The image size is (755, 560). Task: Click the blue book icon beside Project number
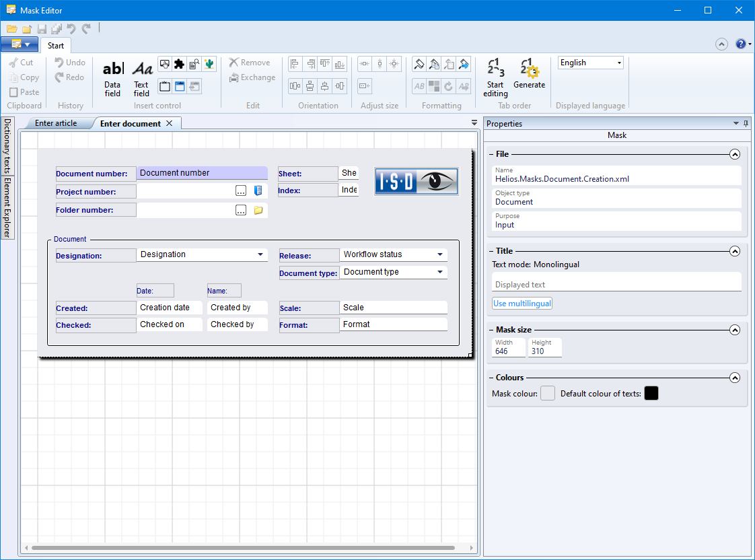coord(258,191)
